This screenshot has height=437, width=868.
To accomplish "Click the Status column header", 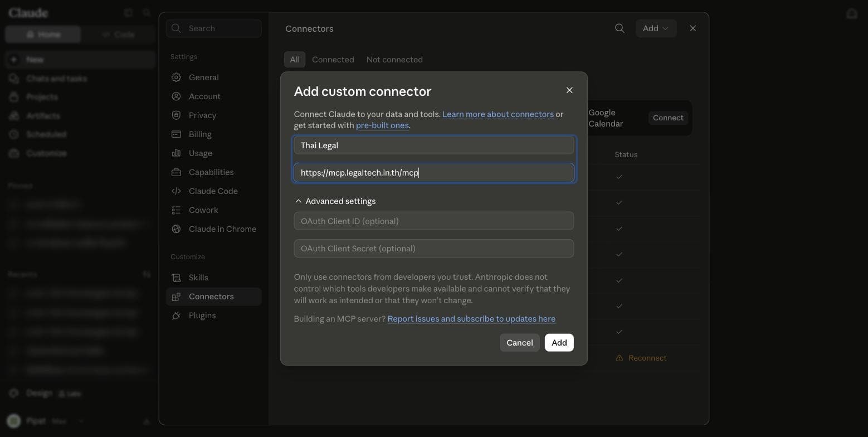I will point(626,154).
